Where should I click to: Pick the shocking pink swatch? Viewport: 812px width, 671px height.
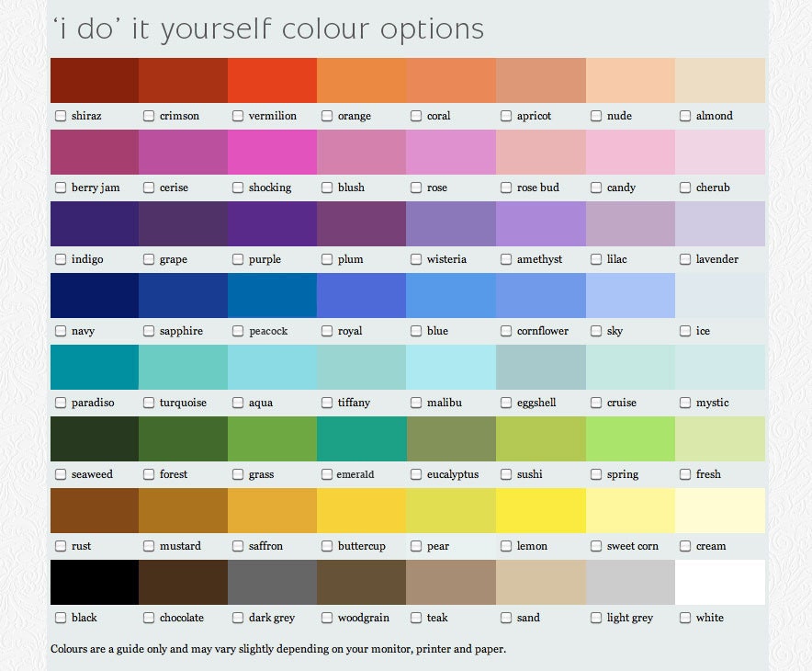(273, 152)
